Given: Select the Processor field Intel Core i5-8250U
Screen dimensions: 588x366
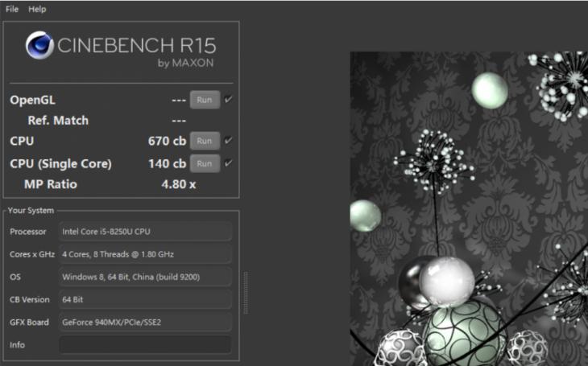Looking at the screenshot, I should pyautogui.click(x=145, y=232).
